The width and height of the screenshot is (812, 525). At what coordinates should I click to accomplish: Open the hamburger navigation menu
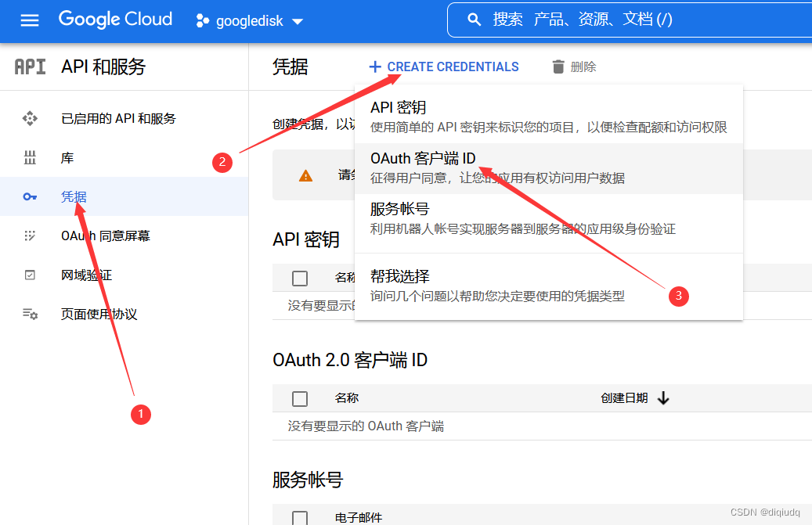(30, 20)
